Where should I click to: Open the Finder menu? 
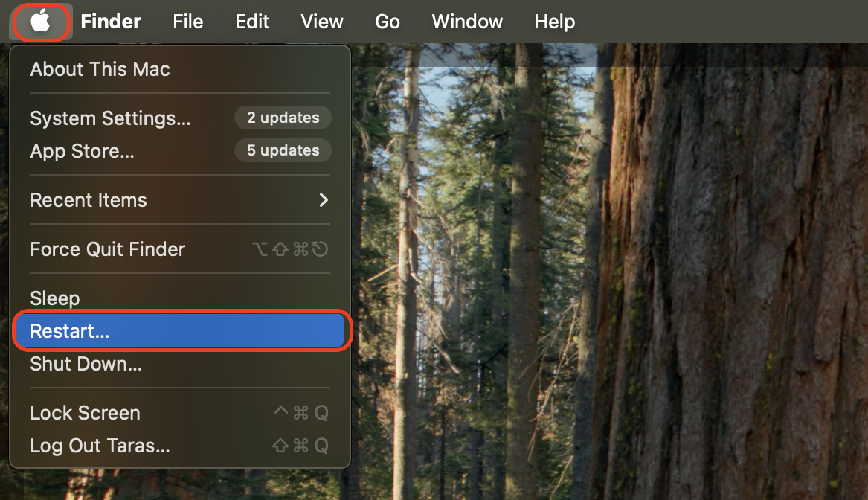(x=110, y=22)
